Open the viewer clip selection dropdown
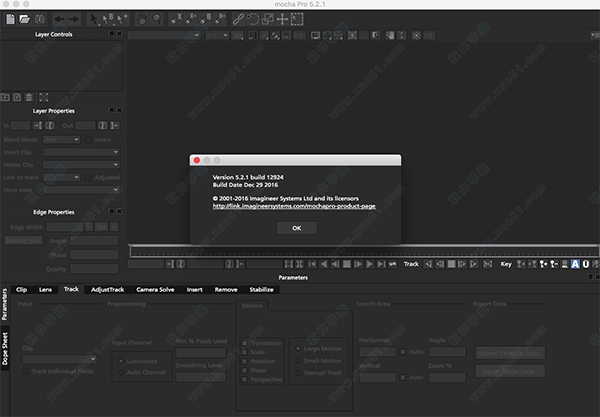Image resolution: width=600 pixels, height=417 pixels. (x=164, y=36)
